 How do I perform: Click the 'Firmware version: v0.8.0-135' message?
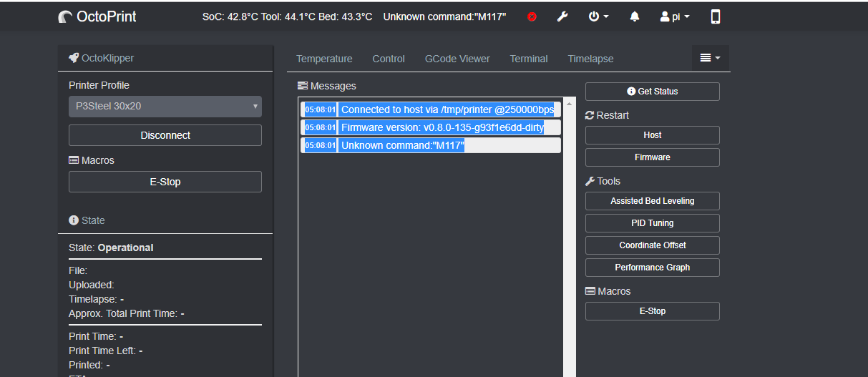pos(431,127)
